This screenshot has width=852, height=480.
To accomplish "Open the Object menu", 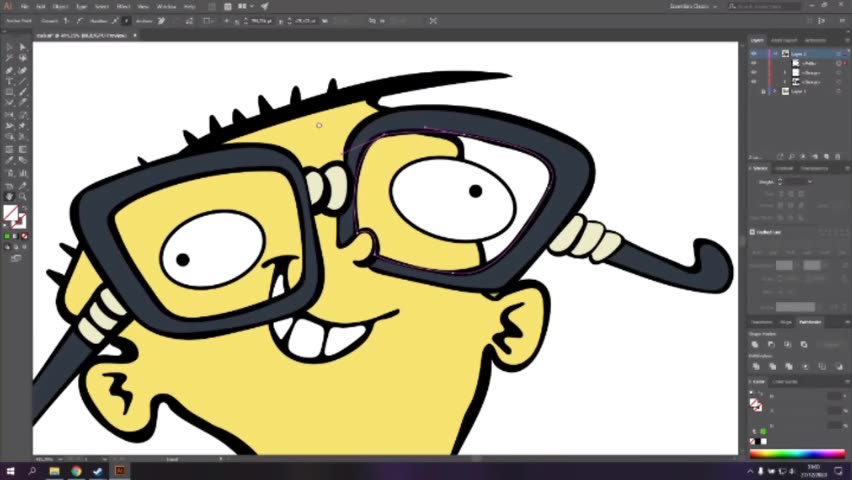I will coord(60,7).
